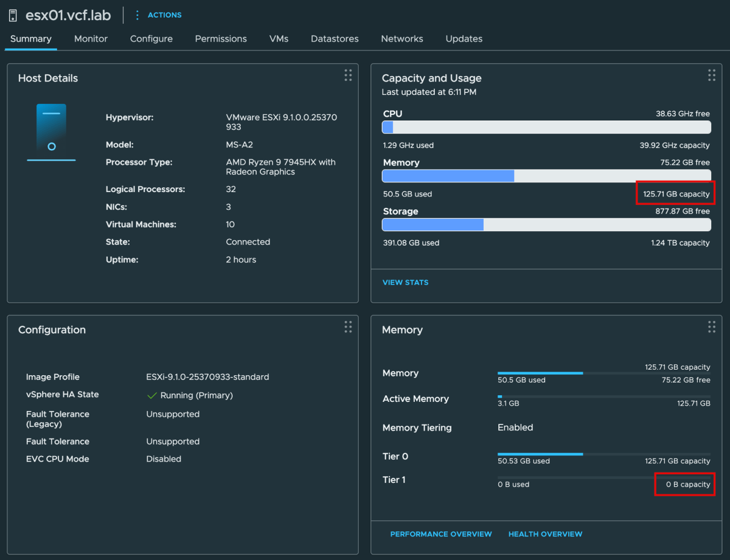
Task: Click the '38.63 GHz free' CPU text
Action: point(683,114)
